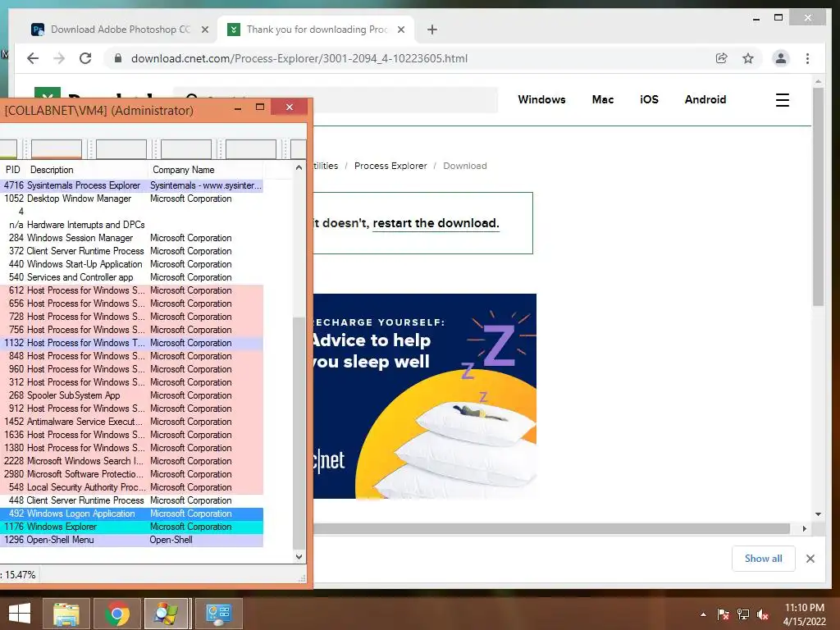Image resolution: width=840 pixels, height=630 pixels.
Task: Open the Mac category on CNET
Action: coord(603,99)
